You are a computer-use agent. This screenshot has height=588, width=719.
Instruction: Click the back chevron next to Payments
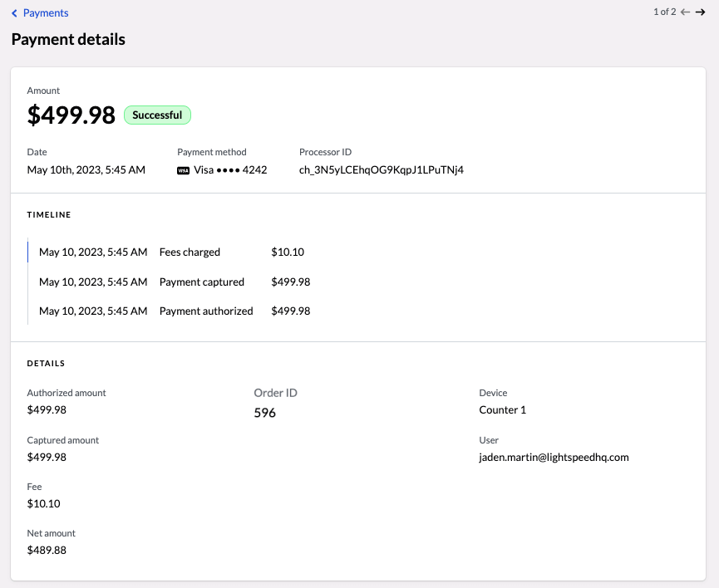[x=13, y=12]
